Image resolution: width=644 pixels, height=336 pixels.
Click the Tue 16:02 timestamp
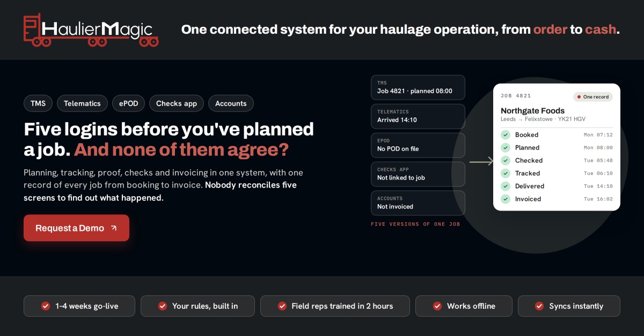click(x=598, y=199)
